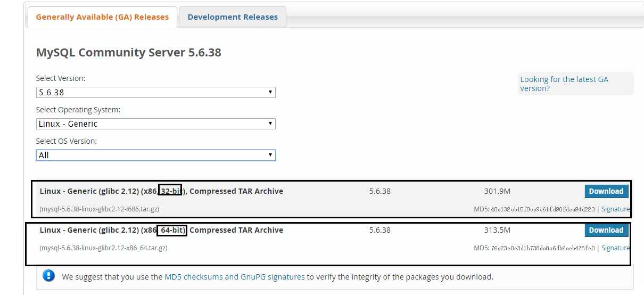
Task: Click the blue info icon beside the suggestion
Action: (49, 276)
